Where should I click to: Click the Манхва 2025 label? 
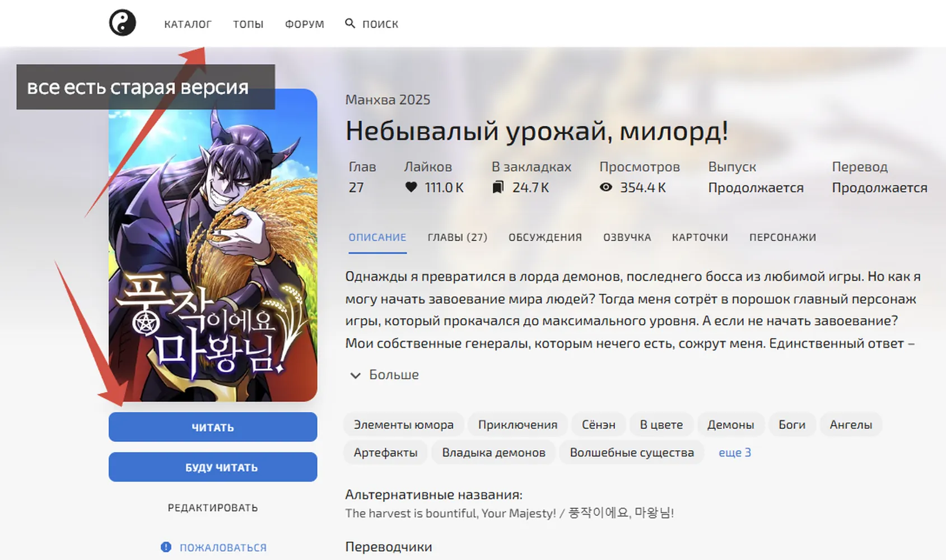click(x=388, y=100)
